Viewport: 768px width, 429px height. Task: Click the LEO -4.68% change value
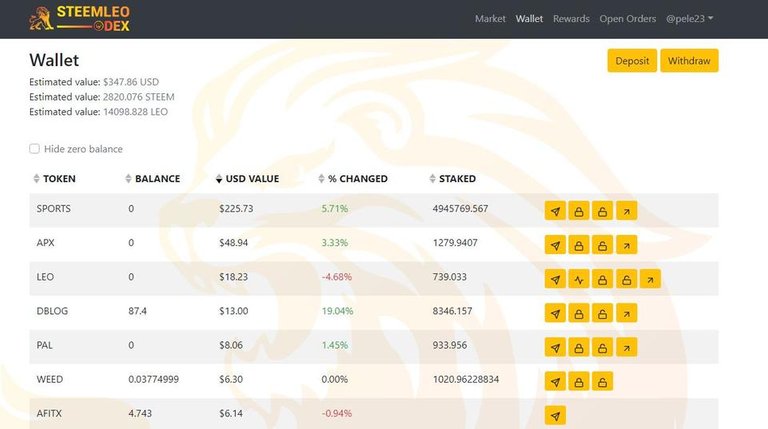336,277
